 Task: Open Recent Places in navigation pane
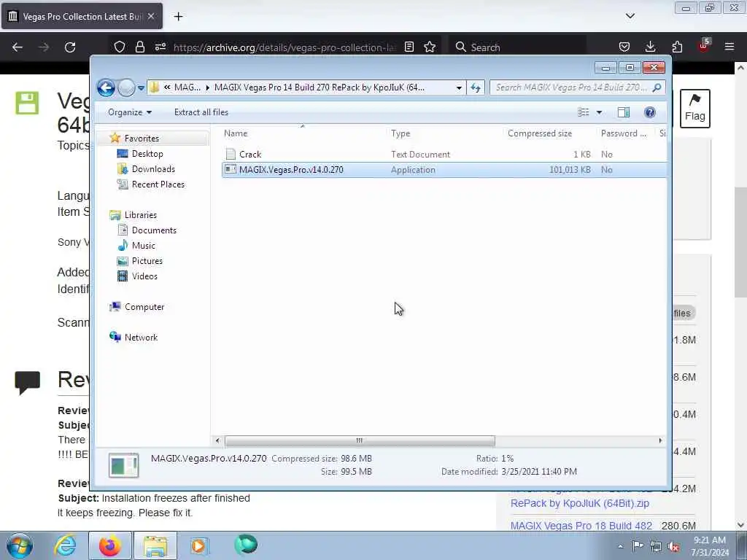click(158, 184)
